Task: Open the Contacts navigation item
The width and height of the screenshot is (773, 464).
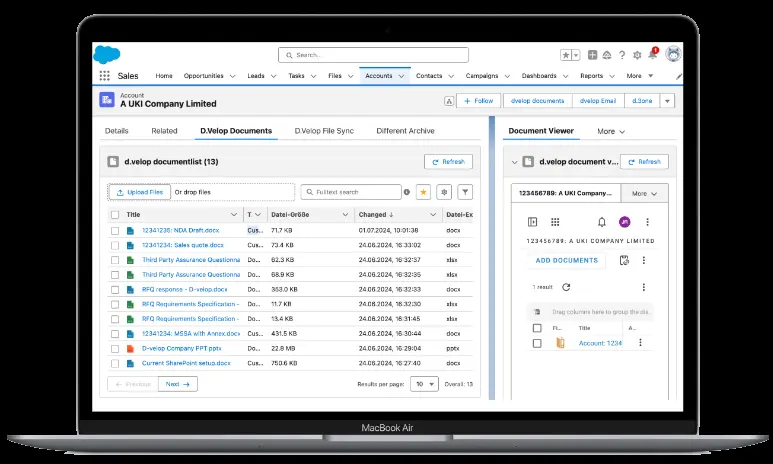Action: tap(429, 76)
